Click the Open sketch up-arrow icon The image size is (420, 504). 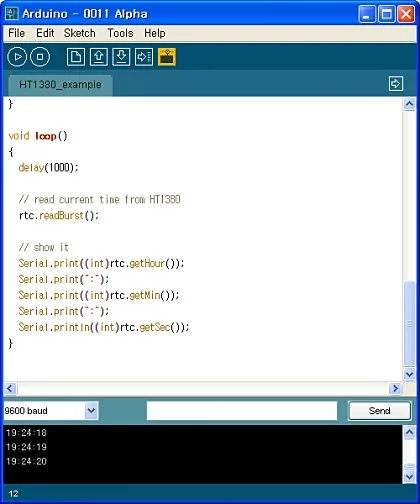[x=99, y=57]
